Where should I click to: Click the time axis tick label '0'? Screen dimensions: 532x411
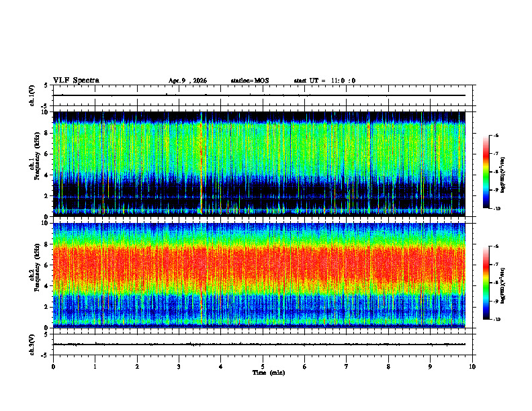(x=53, y=367)
